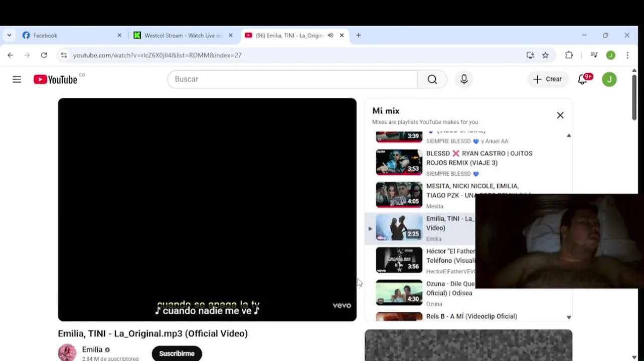Click the Mi mix playlist title
The image size is (644, 361).
(x=386, y=111)
